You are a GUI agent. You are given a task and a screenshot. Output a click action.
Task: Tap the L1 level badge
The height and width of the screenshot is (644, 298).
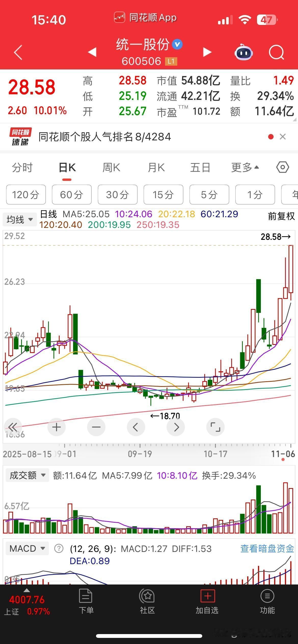click(x=171, y=61)
